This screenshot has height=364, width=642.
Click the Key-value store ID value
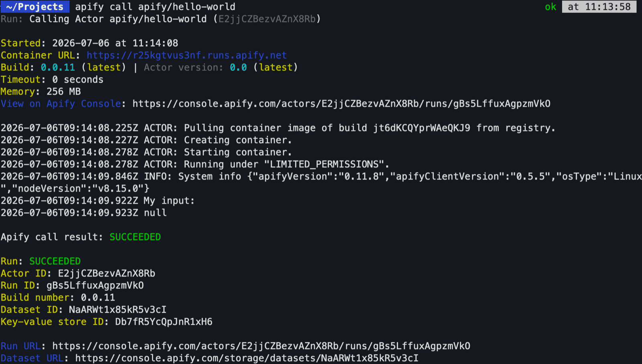click(x=164, y=322)
